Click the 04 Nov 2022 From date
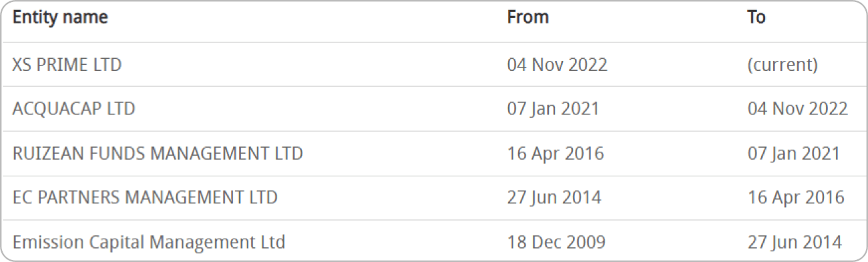Screen dimensions: 868x262 click(x=557, y=65)
